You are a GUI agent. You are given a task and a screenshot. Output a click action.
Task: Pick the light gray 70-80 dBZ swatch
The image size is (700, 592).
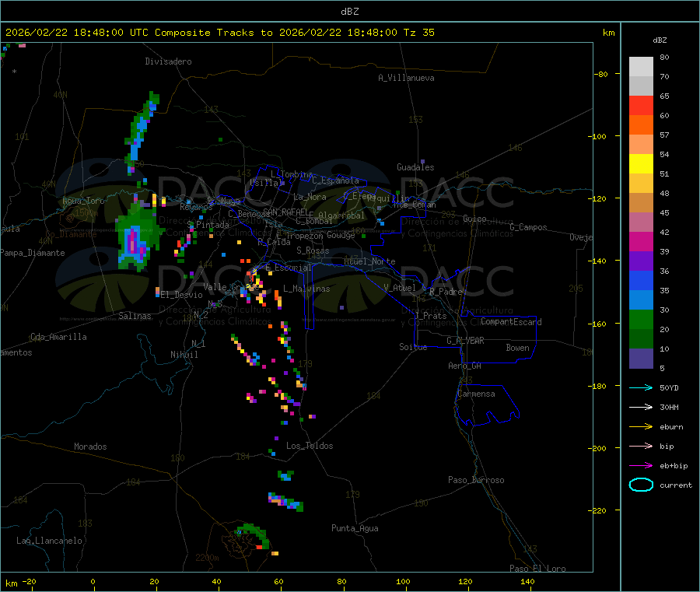pos(641,67)
